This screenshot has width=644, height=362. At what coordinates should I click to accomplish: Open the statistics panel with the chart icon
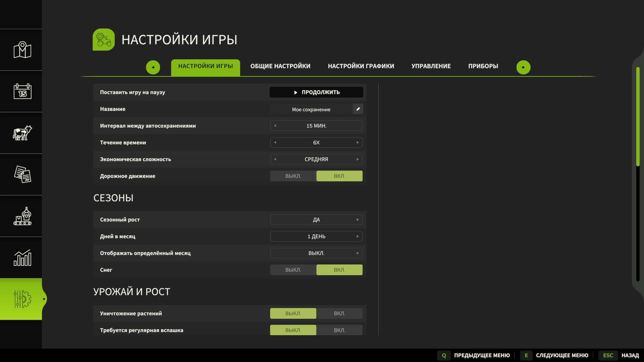tap(21, 258)
